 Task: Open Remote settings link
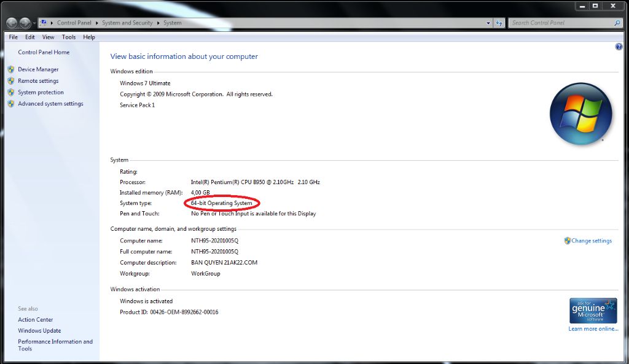[x=38, y=80]
